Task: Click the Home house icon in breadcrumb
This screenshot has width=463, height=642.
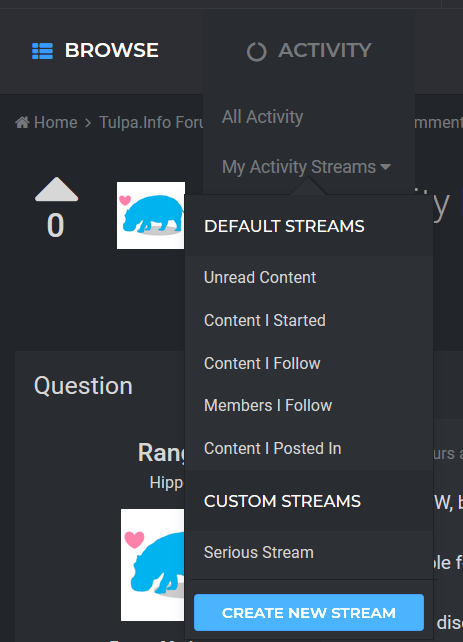Action: click(22, 122)
